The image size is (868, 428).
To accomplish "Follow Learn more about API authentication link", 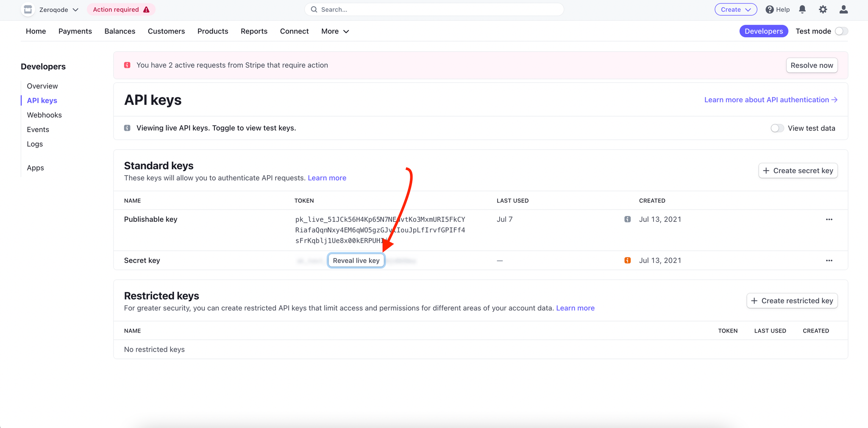I will (771, 100).
